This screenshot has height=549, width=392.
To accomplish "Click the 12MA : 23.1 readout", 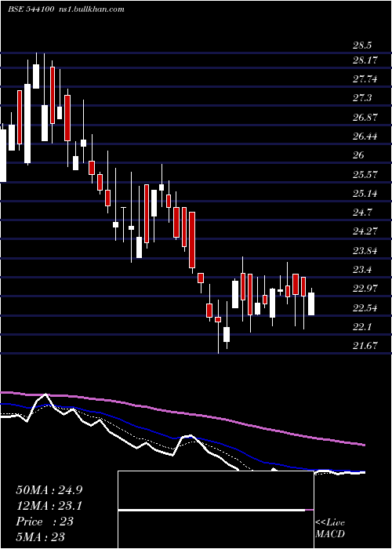I will click(49, 506).
